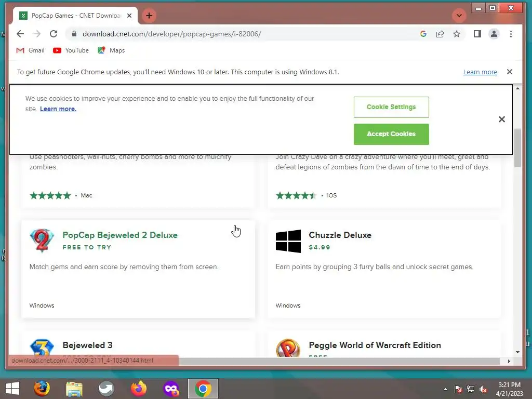
Task: Open Cookie Settings
Action: tap(391, 107)
